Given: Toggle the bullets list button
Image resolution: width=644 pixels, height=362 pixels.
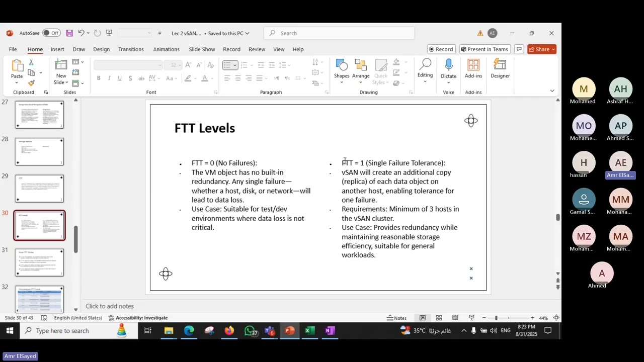Looking at the screenshot, I should point(227,65).
